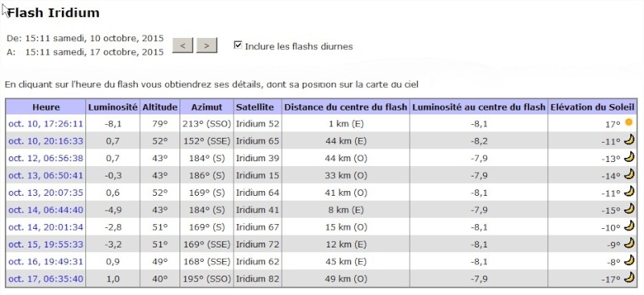Viewport: 644px width, 295px height.
Task: Open flash details for oct. 15, 19:55:33
Action: [46, 244]
